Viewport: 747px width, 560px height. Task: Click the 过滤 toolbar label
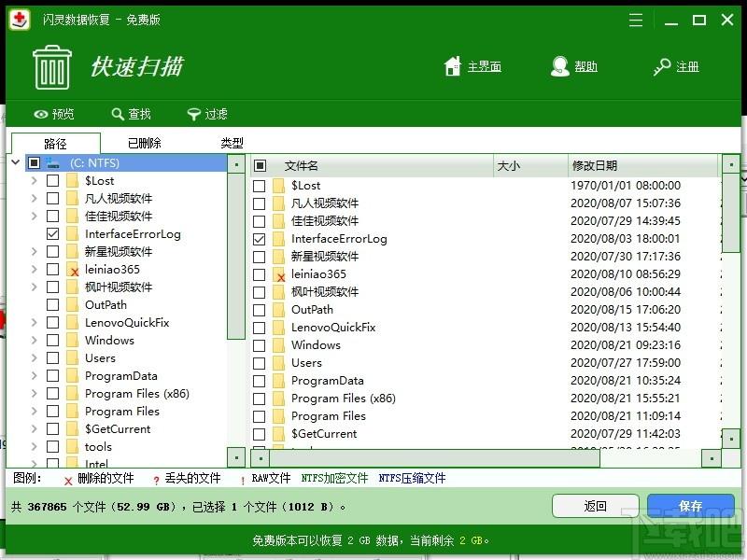click(x=216, y=114)
